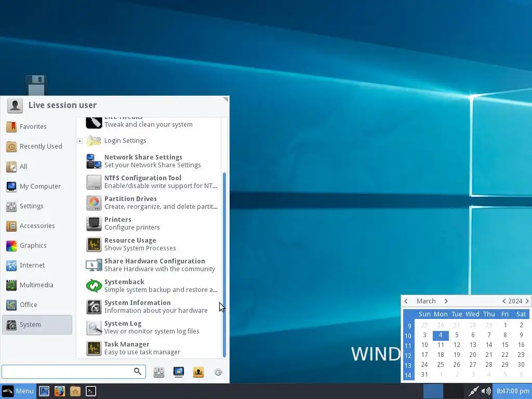Screen dimensions: 532x399
Task: Switch to second workspace in pager
Action: [454, 391]
